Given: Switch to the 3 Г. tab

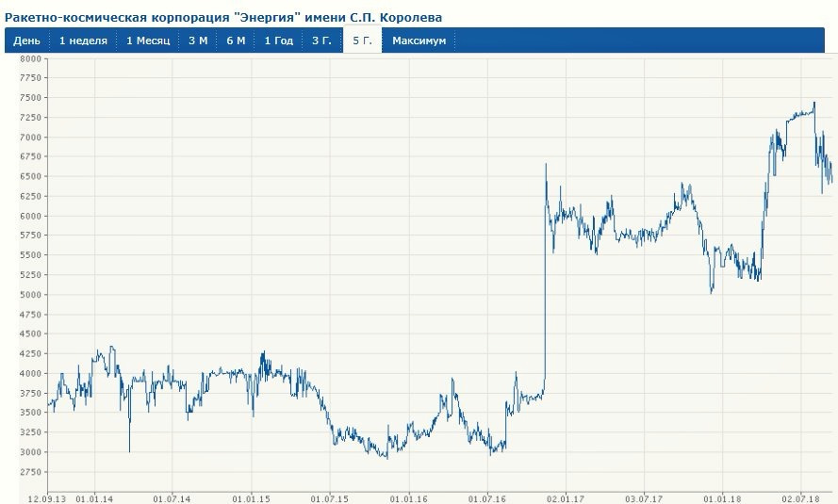Looking at the screenshot, I should [321, 41].
